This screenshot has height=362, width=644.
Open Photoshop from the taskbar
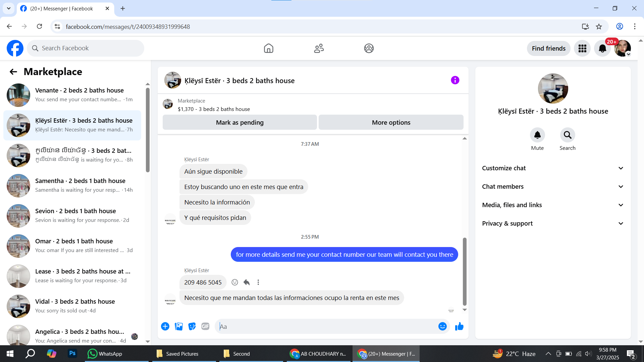tap(72, 353)
